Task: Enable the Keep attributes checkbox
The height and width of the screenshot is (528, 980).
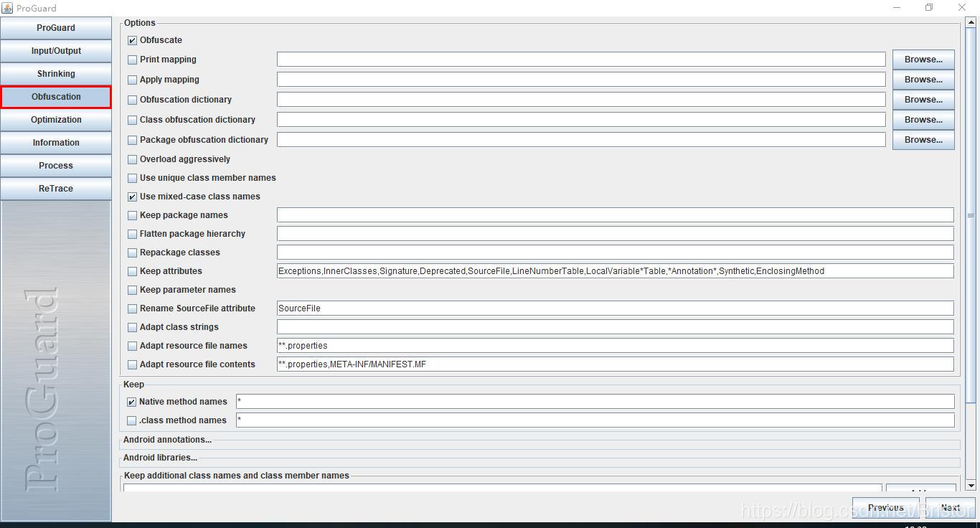Action: pos(132,272)
